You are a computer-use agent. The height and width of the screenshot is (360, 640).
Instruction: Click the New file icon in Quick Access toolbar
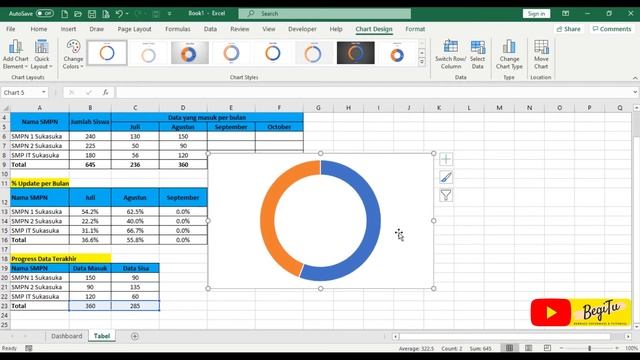coord(64,14)
